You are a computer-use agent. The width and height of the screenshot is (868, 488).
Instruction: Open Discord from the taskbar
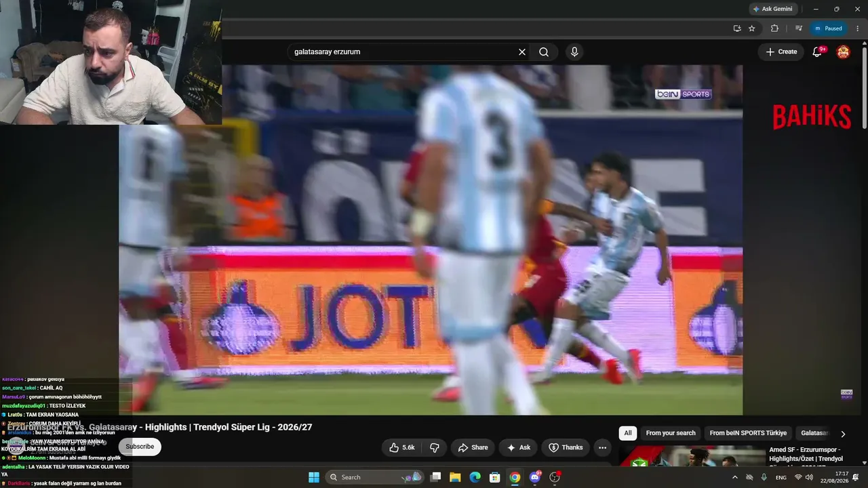pos(535,477)
